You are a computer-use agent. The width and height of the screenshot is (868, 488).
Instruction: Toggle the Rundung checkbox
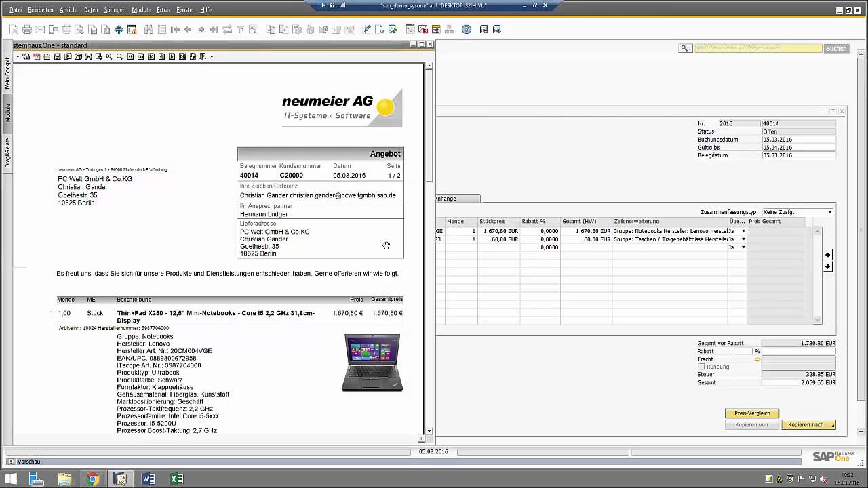point(701,367)
